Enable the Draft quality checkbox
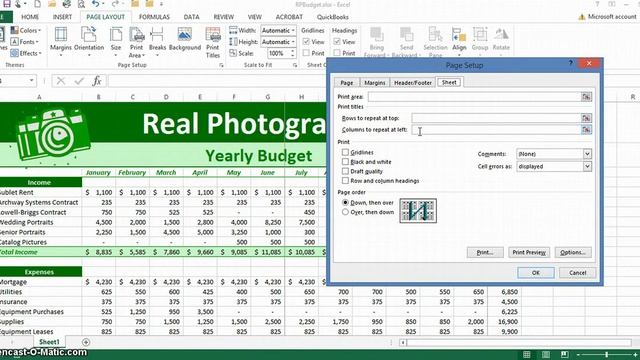 point(345,171)
